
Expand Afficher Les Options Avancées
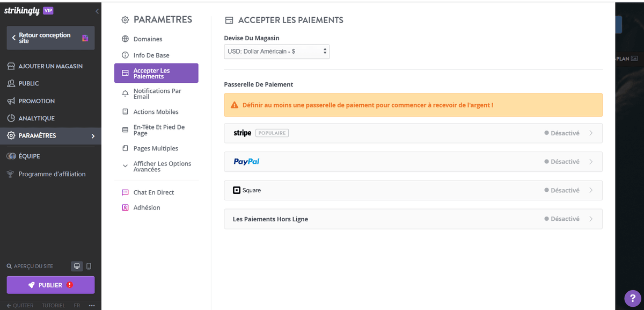(x=159, y=166)
